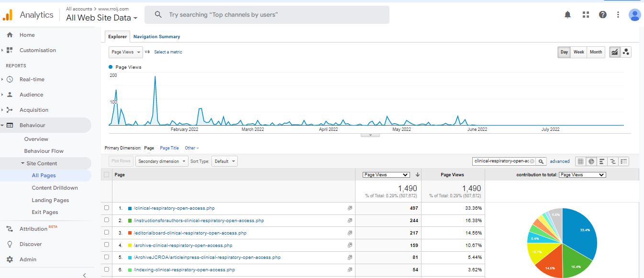Switch table to data grid view icon
Viewport: 644px width, 278px height.
coord(580,161)
